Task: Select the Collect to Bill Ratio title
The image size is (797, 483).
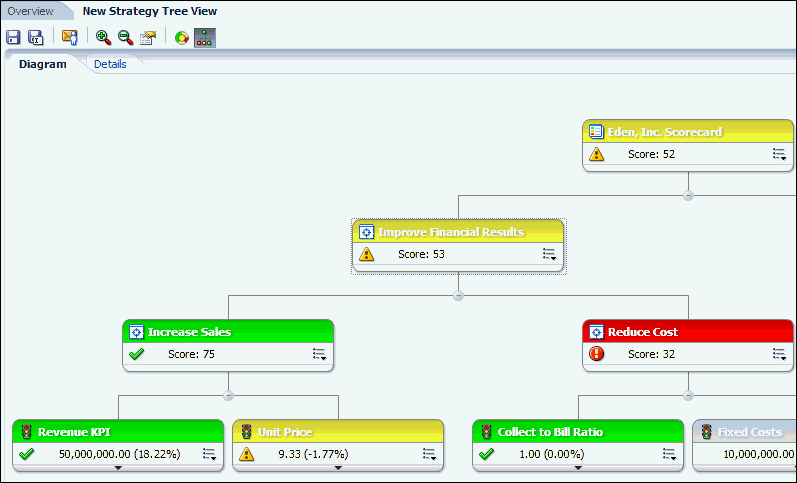Action: pos(550,432)
